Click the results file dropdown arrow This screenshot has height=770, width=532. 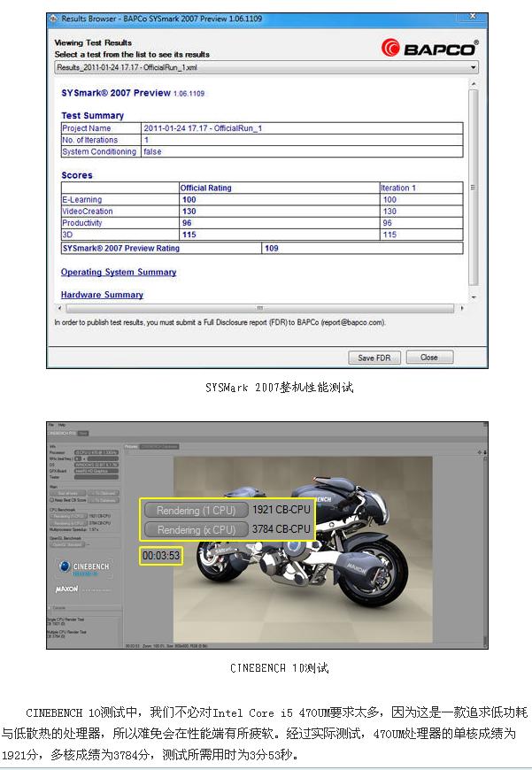click(473, 68)
